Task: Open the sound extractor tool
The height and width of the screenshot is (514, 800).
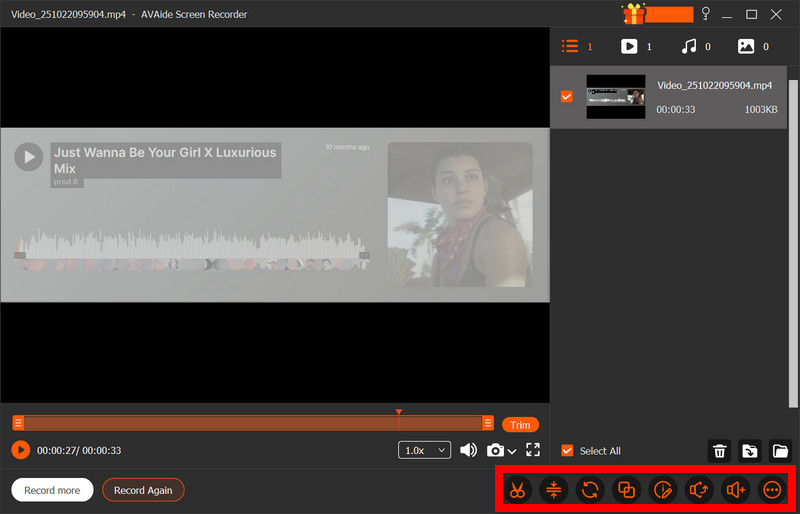Action: (x=699, y=490)
